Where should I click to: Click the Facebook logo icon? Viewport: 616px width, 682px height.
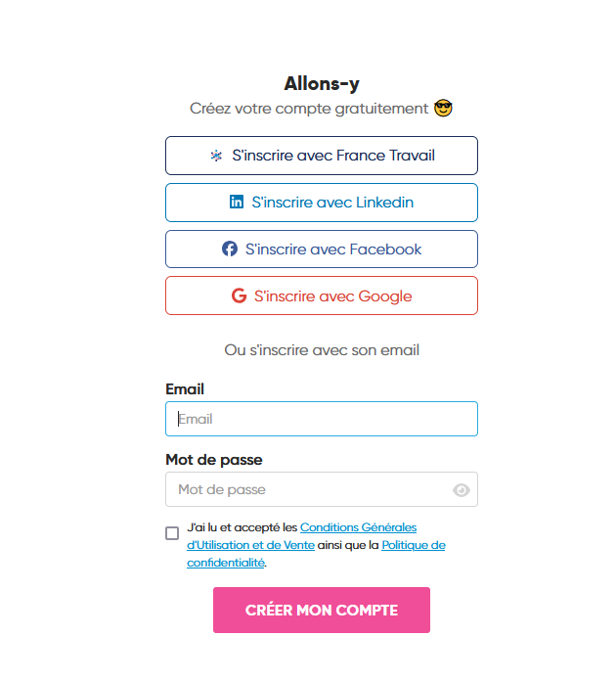[x=230, y=249]
